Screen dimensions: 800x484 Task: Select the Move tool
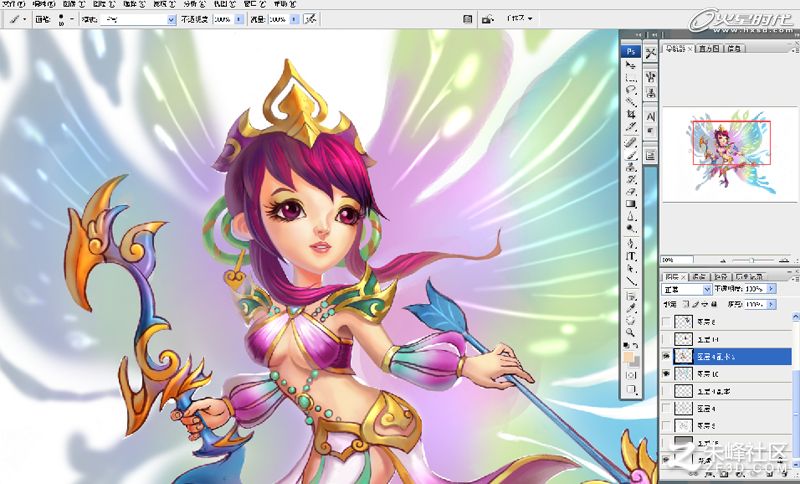(631, 65)
